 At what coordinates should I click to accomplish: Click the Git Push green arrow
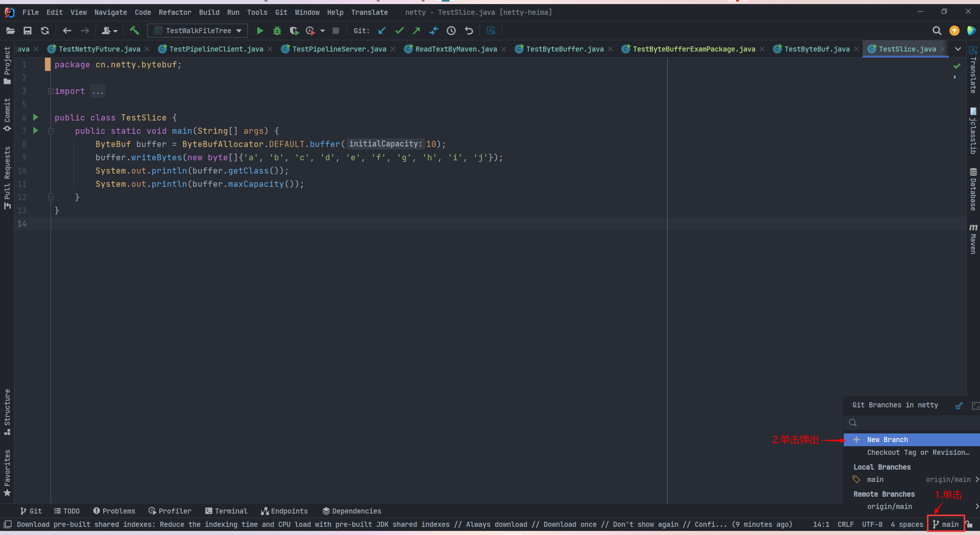pyautogui.click(x=416, y=31)
